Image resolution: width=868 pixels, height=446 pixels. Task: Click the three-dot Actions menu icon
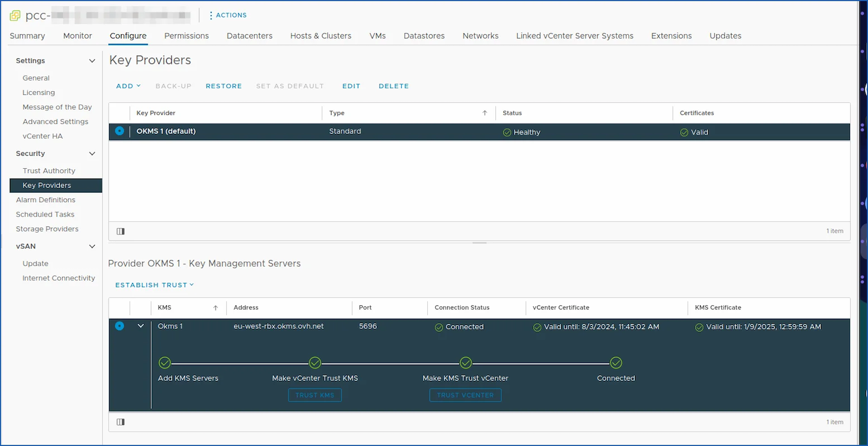[x=211, y=16]
